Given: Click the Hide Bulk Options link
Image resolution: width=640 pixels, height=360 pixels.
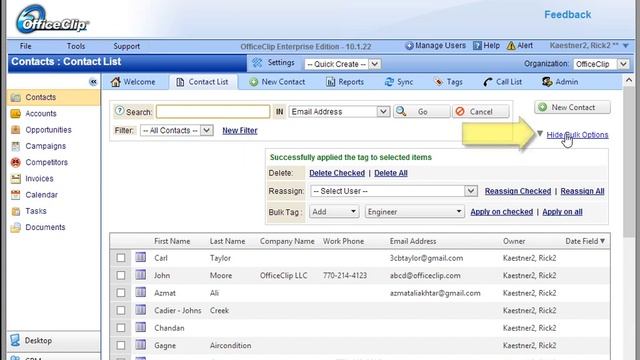Looking at the screenshot, I should coord(577,135).
